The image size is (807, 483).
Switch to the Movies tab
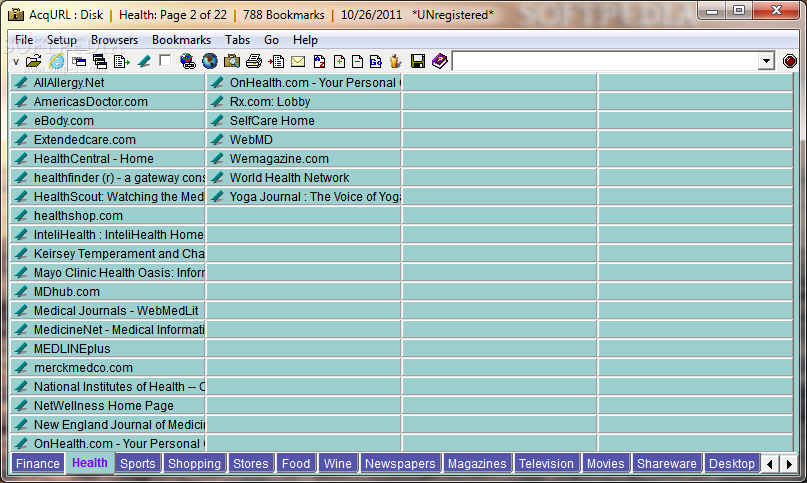coord(605,463)
